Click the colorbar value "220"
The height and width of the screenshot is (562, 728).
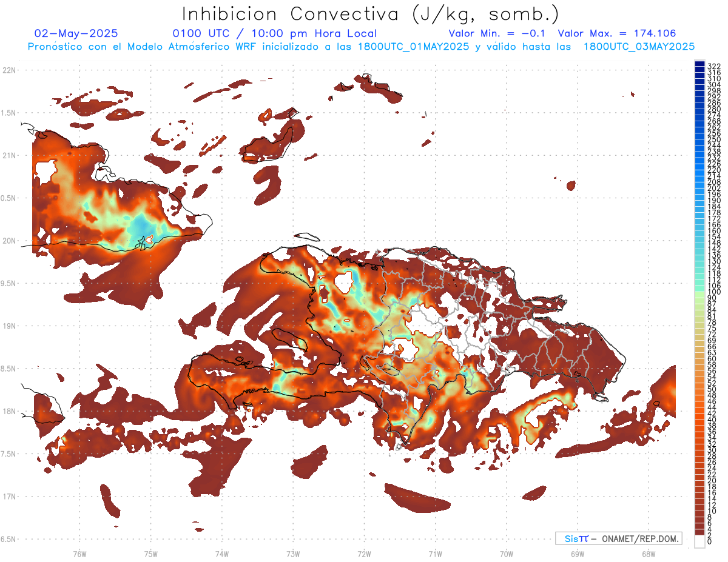click(714, 170)
